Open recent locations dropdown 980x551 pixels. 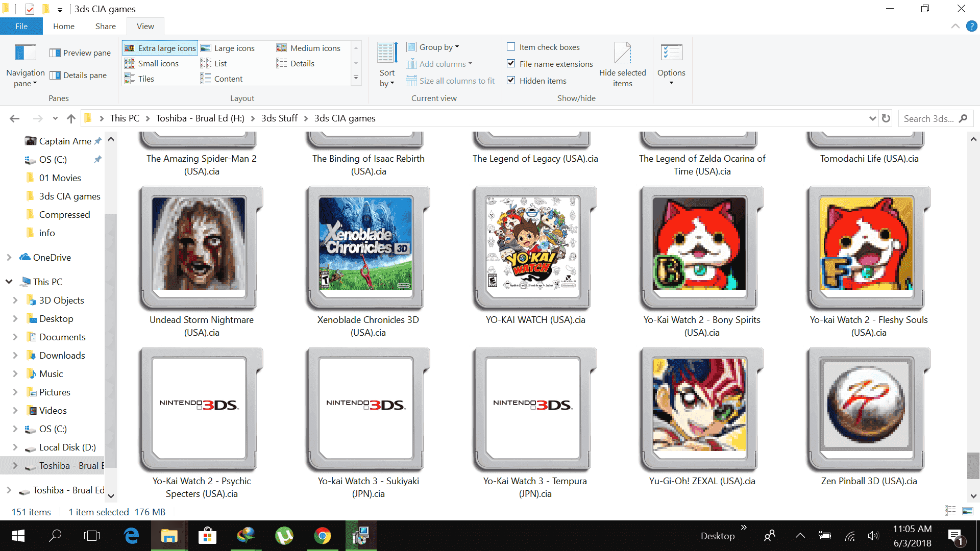click(x=55, y=118)
